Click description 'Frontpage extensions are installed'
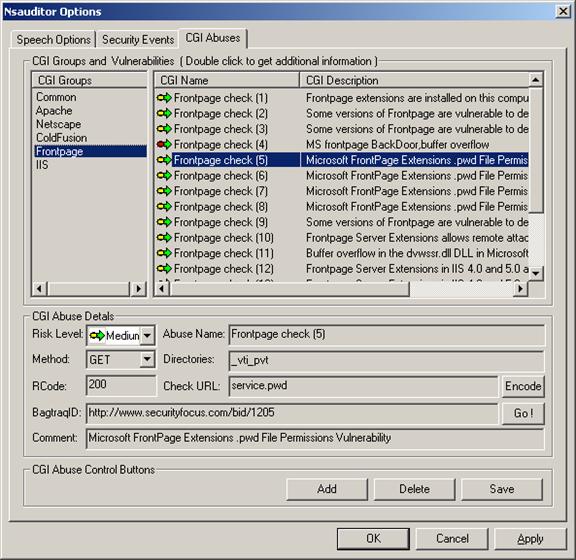This screenshot has height=560, width=576. click(x=417, y=98)
